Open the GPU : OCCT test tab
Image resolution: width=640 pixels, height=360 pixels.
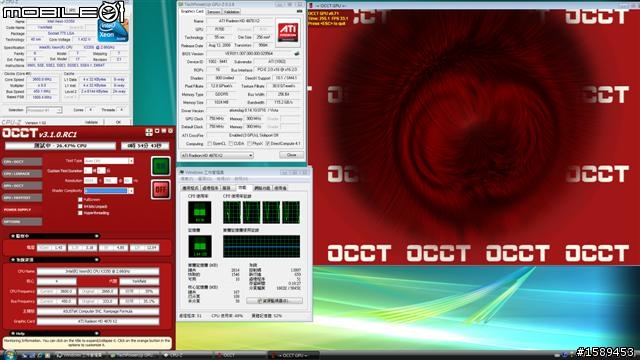pyautogui.click(x=22, y=186)
